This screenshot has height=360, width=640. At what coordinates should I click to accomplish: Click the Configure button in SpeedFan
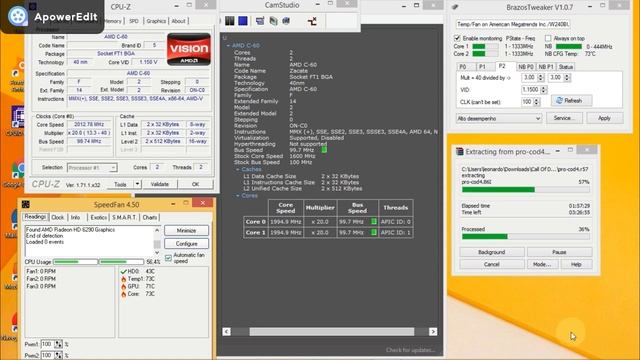pyautogui.click(x=187, y=244)
